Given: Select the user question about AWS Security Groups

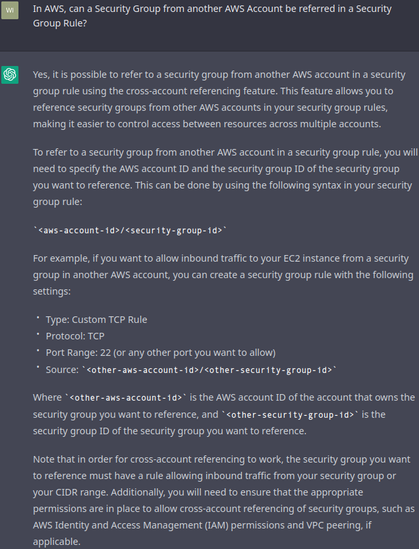Looking at the screenshot, I should [212, 16].
